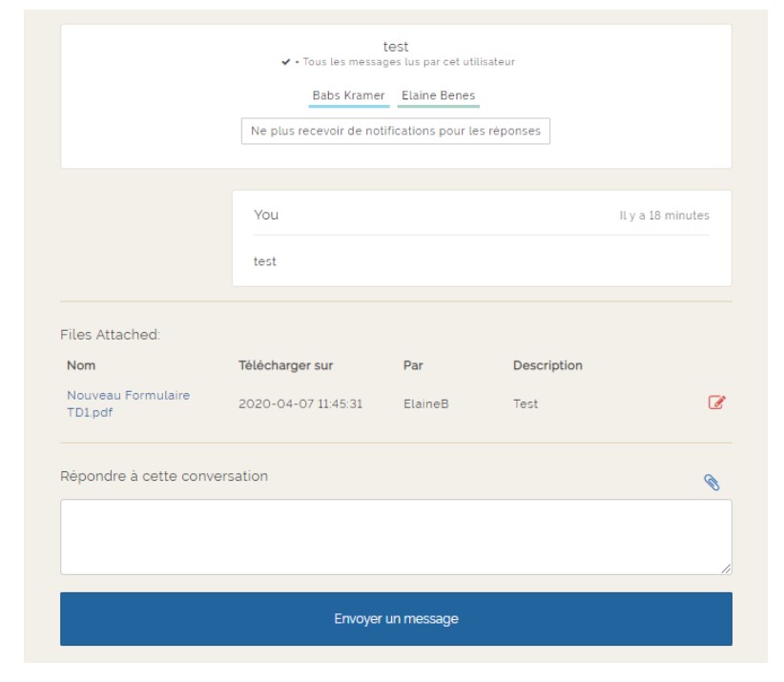Click the Il y a 18 minutes timestamp
The width and height of the screenshot is (784, 682).
[x=664, y=216]
